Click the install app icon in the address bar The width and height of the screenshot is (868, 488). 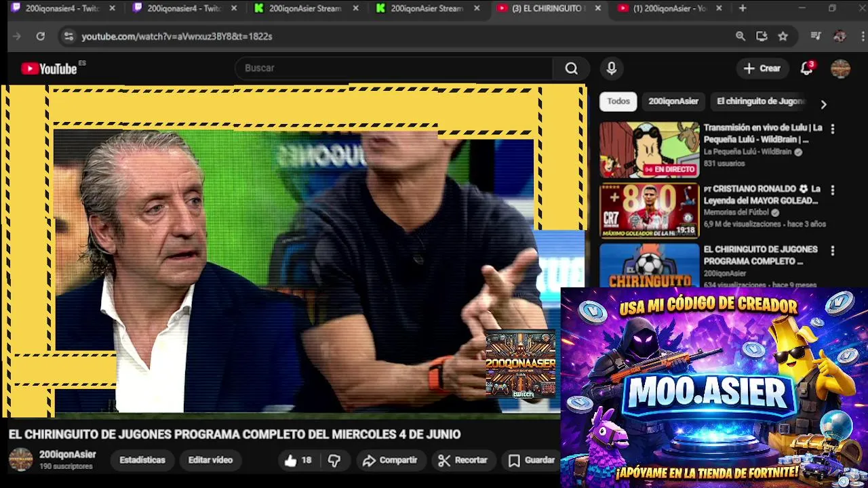coord(762,36)
